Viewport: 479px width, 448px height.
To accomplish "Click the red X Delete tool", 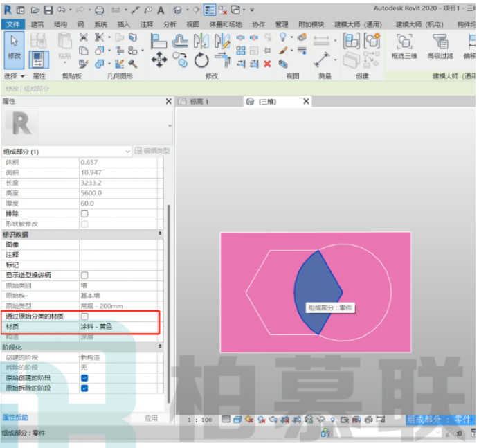I will (x=267, y=64).
